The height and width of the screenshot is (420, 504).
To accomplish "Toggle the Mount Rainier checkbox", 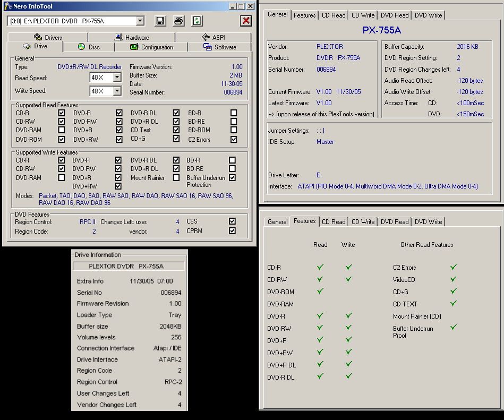I will [x=176, y=178].
